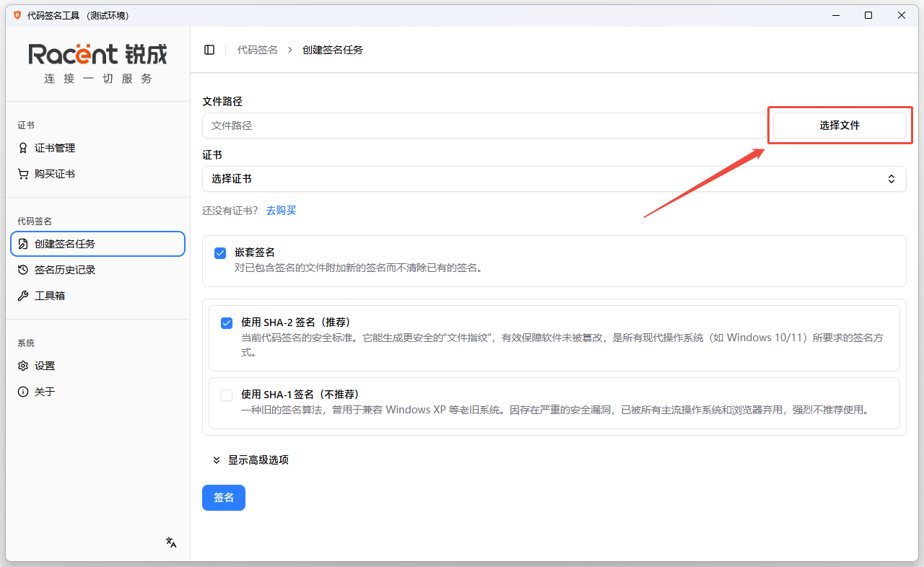Uncheck the 嵌套签名 checkbox

pos(220,253)
